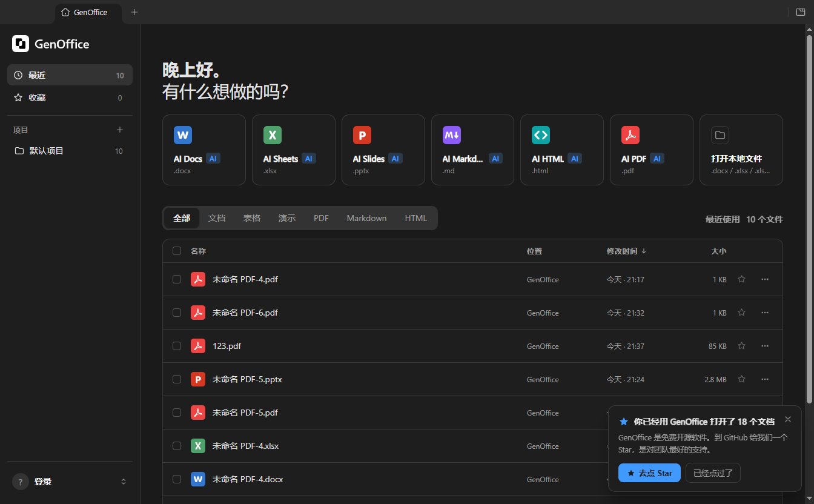Image resolution: width=814 pixels, height=504 pixels.
Task: Star the file 未命名 PDF-5.pptx
Action: point(741,379)
